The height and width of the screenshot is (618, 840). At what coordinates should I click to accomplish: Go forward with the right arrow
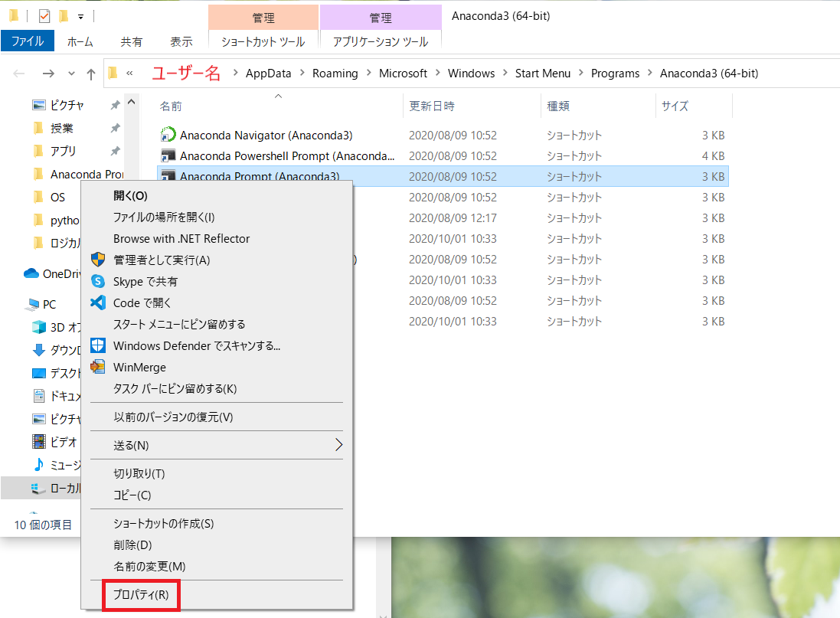[48, 74]
